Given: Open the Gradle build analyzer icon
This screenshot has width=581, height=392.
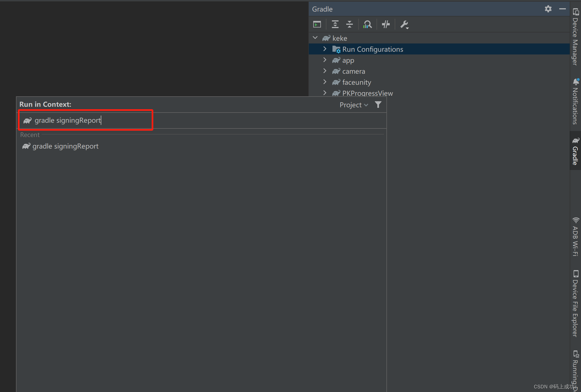Looking at the screenshot, I should tap(368, 24).
